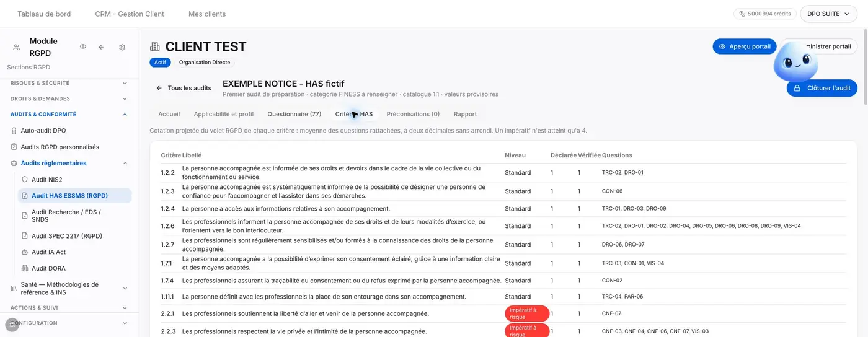Expand Santé — Méthodologies de référence & INS
Screen dimensions: 868x337
click(x=125, y=289)
